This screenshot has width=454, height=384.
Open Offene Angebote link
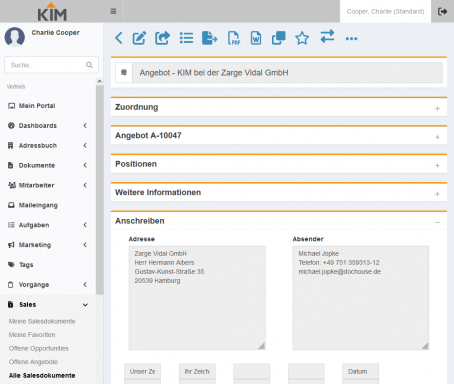click(x=33, y=362)
